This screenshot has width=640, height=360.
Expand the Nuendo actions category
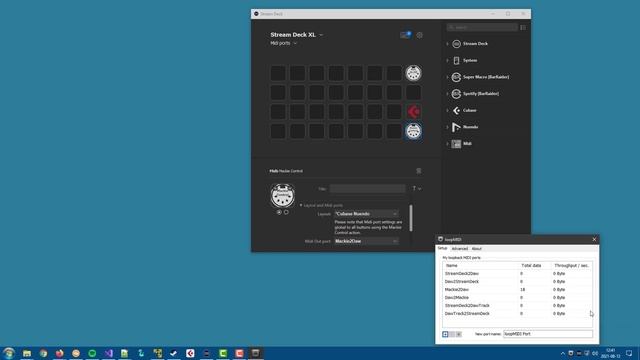(x=447, y=127)
